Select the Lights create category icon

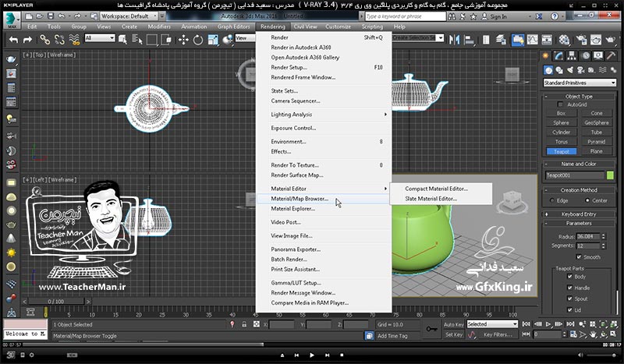tap(570, 70)
